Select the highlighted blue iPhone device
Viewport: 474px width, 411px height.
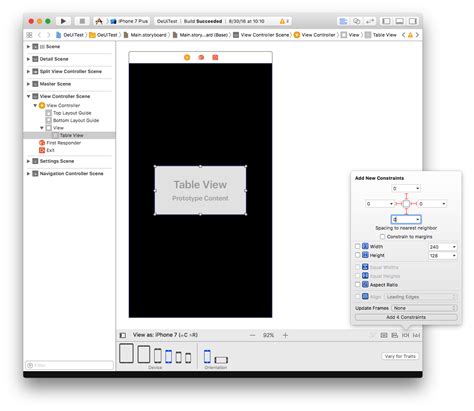click(169, 356)
